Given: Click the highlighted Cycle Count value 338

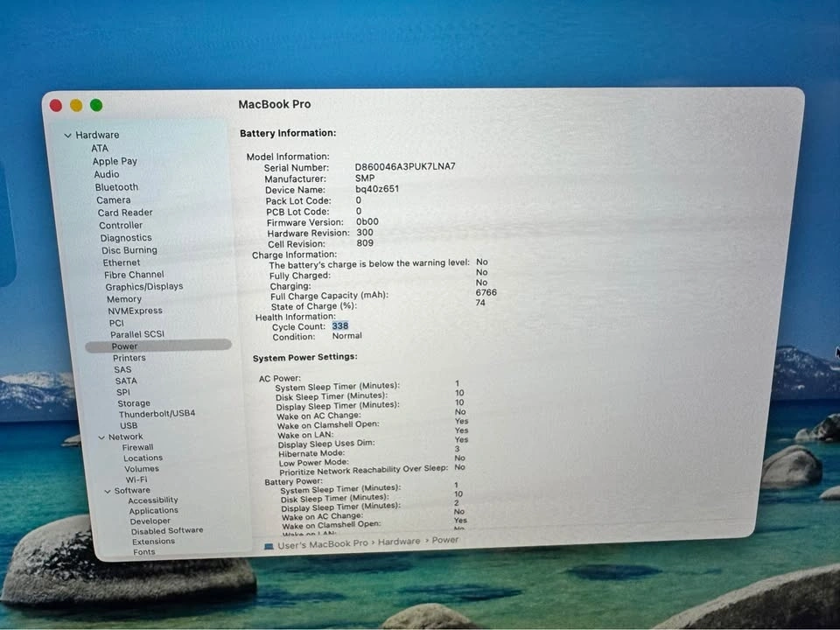Looking at the screenshot, I should [x=339, y=326].
